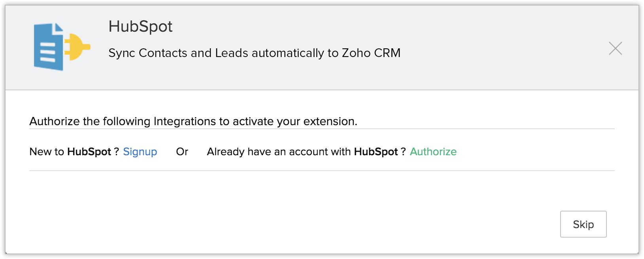Click the green Authorize link
Viewport: 644px width, 259px height.
(x=433, y=152)
